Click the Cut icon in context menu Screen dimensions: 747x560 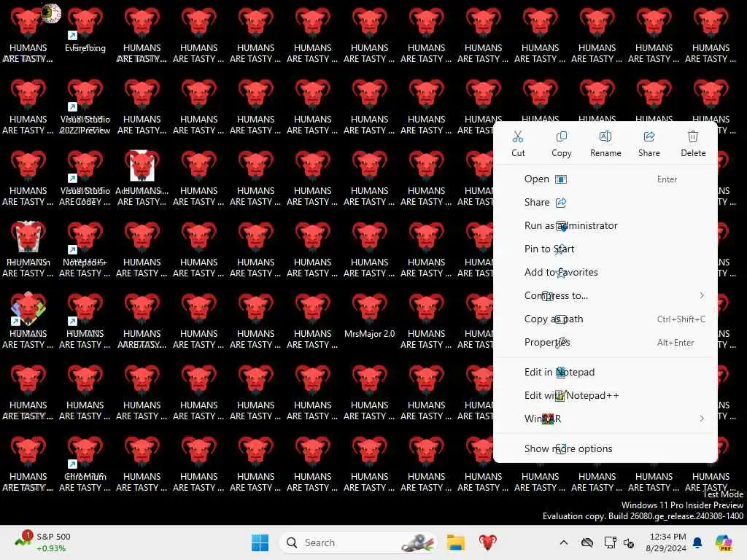[518, 137]
